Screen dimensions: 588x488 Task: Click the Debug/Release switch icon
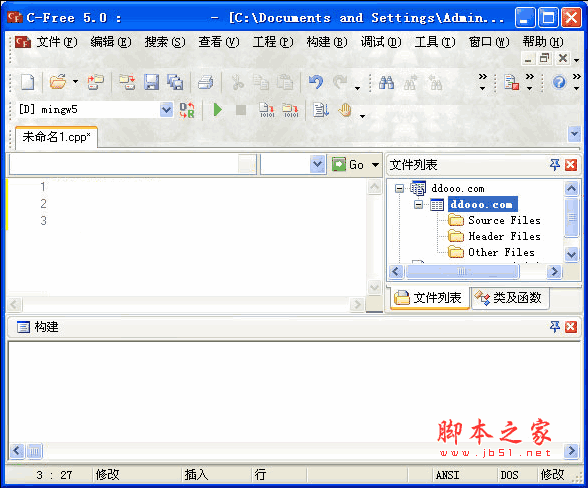tap(187, 110)
